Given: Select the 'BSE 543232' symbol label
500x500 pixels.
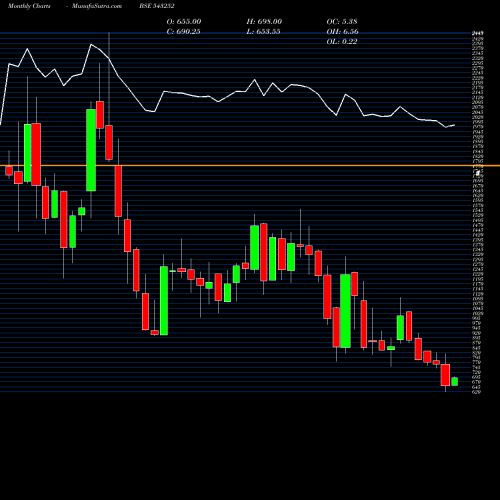Looking at the screenshot, I should tap(157, 6).
